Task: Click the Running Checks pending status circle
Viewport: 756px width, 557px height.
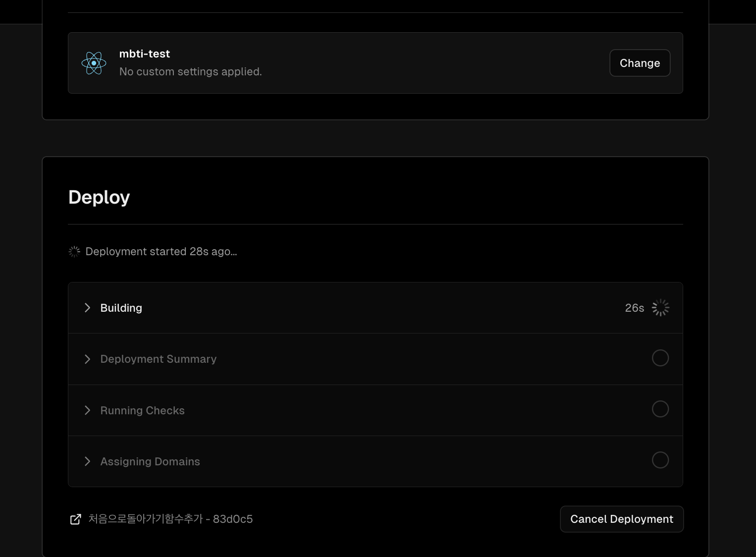Action: click(660, 409)
